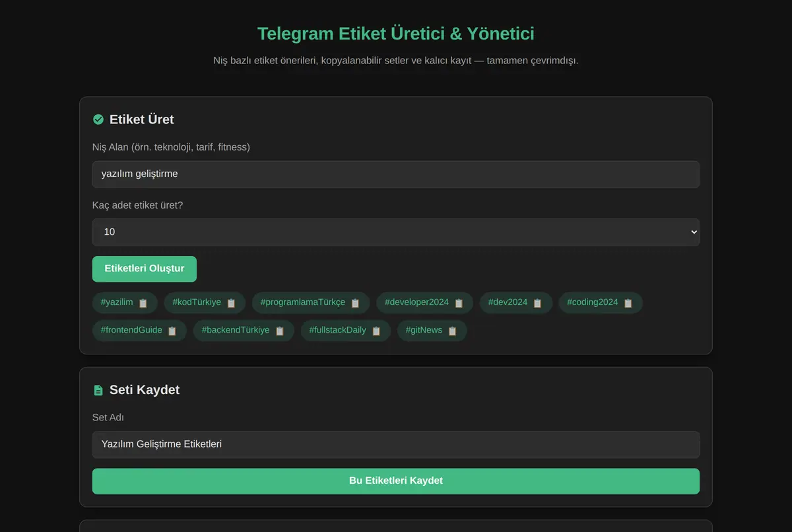Focus the Set Adı input field

coord(396,445)
